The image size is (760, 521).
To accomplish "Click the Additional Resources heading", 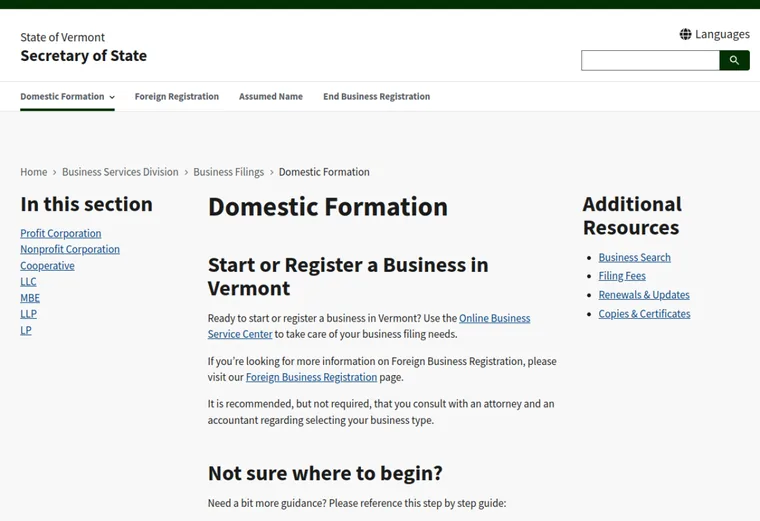I will click(x=632, y=216).
